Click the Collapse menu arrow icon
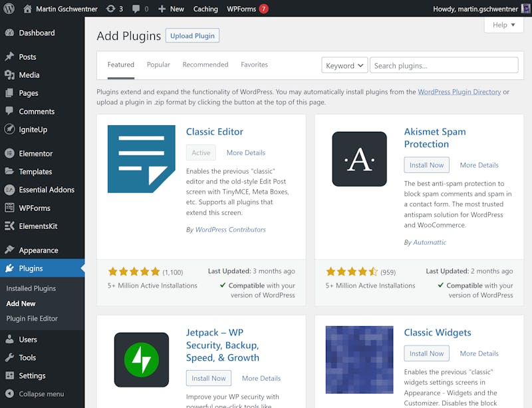 [10, 393]
